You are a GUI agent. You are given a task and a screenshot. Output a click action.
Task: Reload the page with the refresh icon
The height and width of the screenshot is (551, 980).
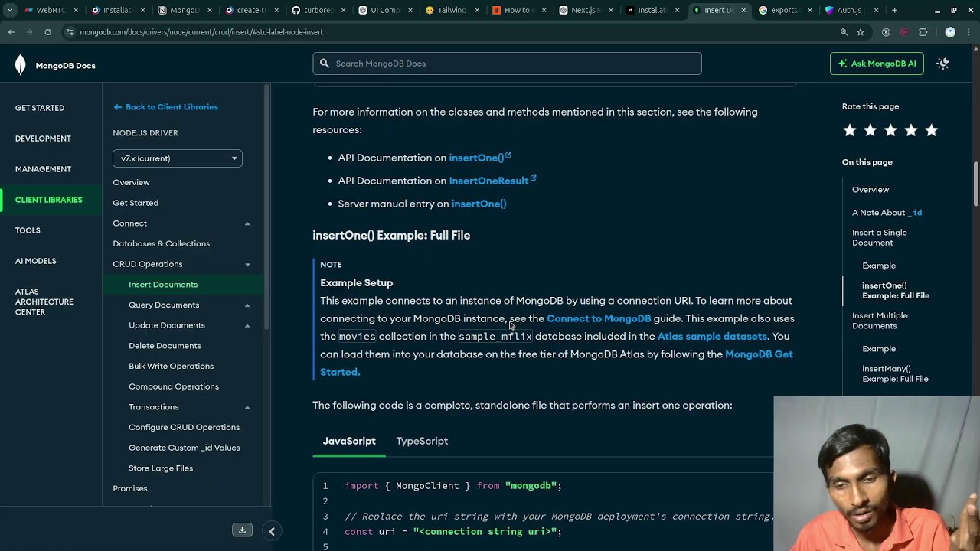(47, 32)
